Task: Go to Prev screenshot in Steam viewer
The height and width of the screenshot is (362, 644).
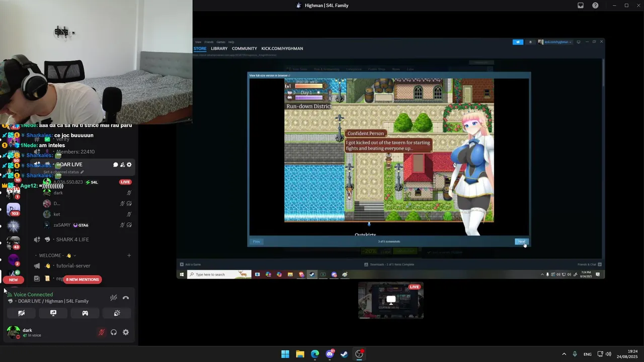Action: [x=257, y=241]
